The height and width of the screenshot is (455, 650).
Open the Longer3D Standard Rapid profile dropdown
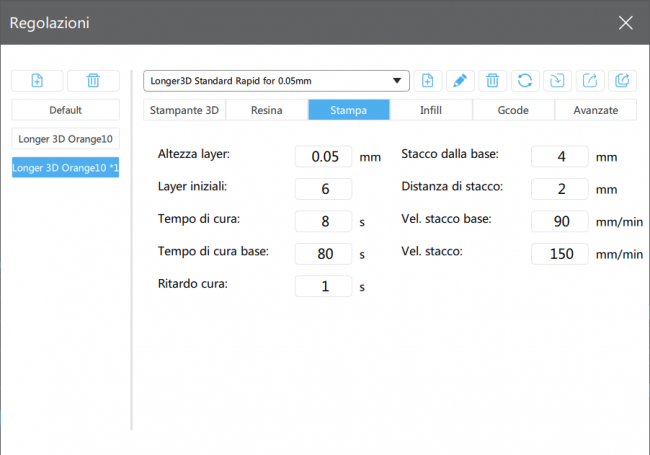point(276,81)
